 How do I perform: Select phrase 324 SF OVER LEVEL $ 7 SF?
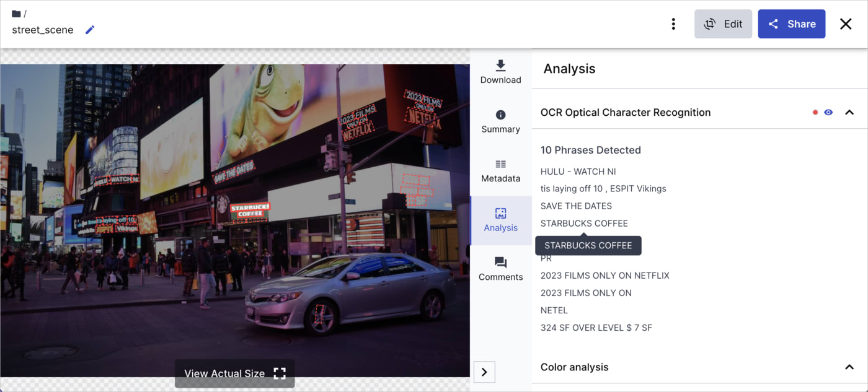(x=596, y=328)
